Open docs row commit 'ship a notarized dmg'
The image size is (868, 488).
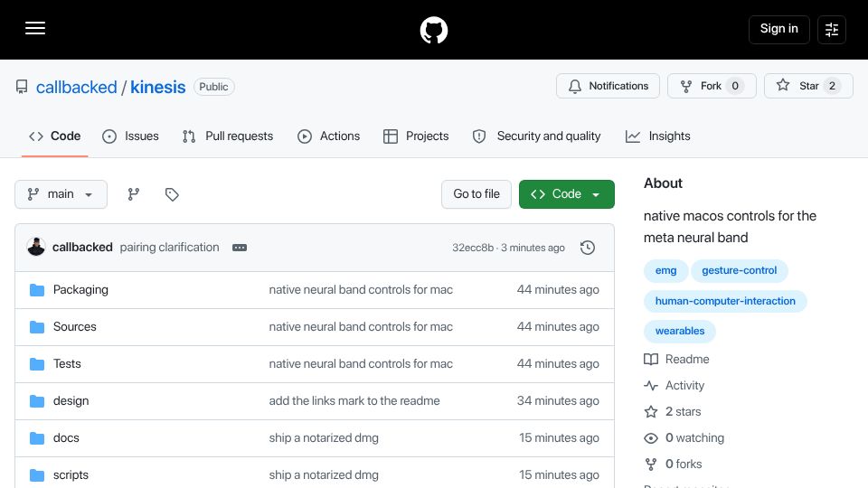pos(324,438)
